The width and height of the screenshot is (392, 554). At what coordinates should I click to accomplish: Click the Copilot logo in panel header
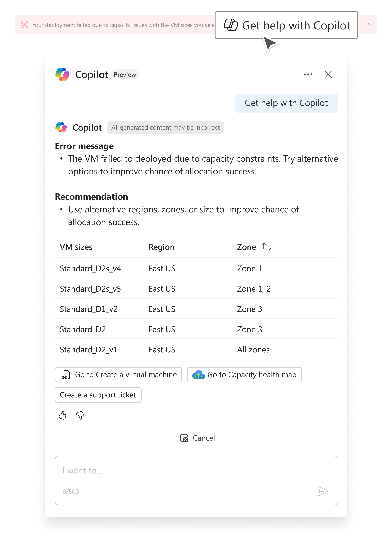62,74
